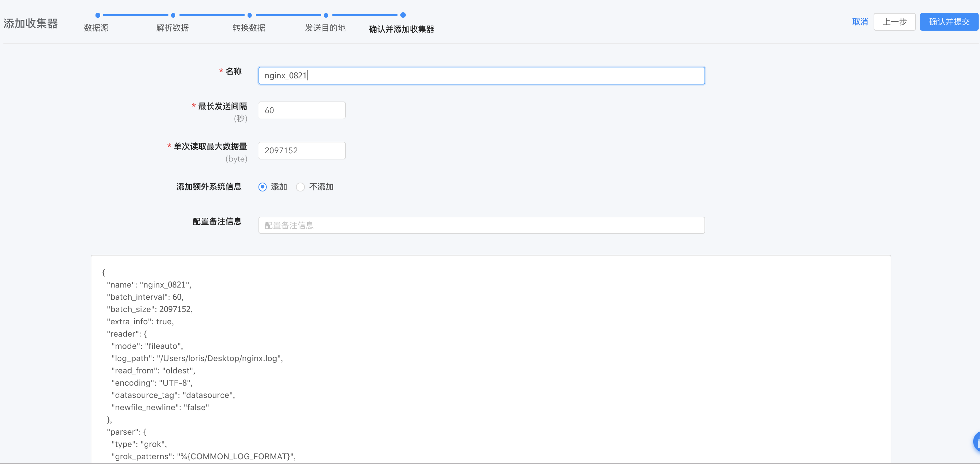
Task: Open the 解析数据 step
Action: 172,28
